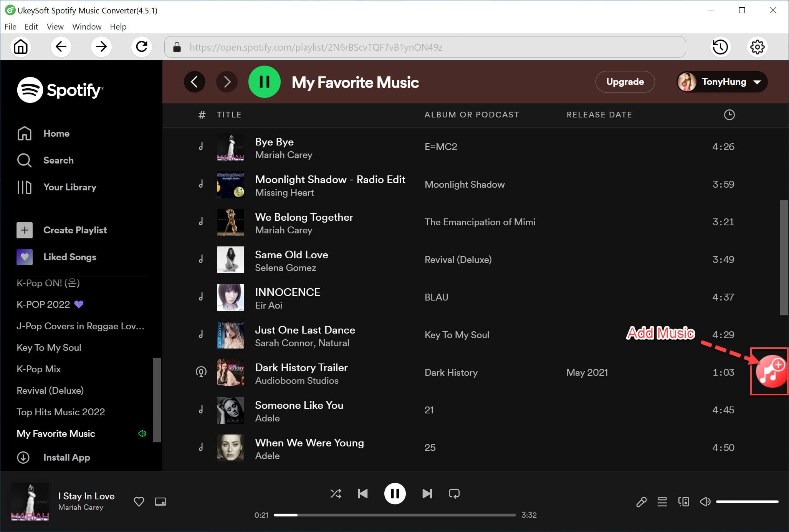789x532 pixels.
Task: Open the Edit menu
Action: click(30, 27)
